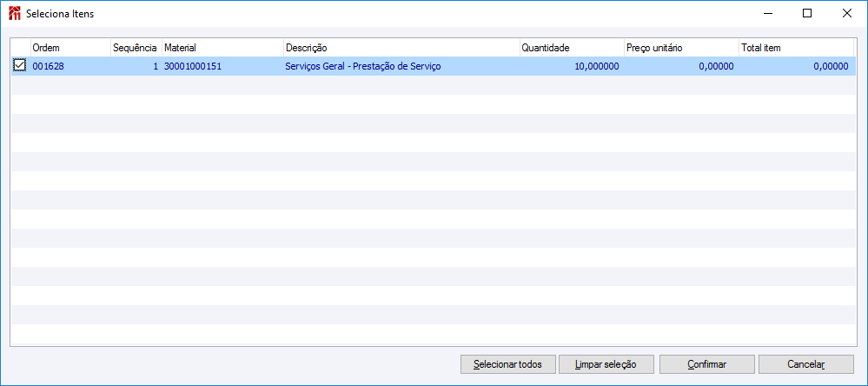
Task: Select the Serviços Geral description cell
Action: pos(363,66)
